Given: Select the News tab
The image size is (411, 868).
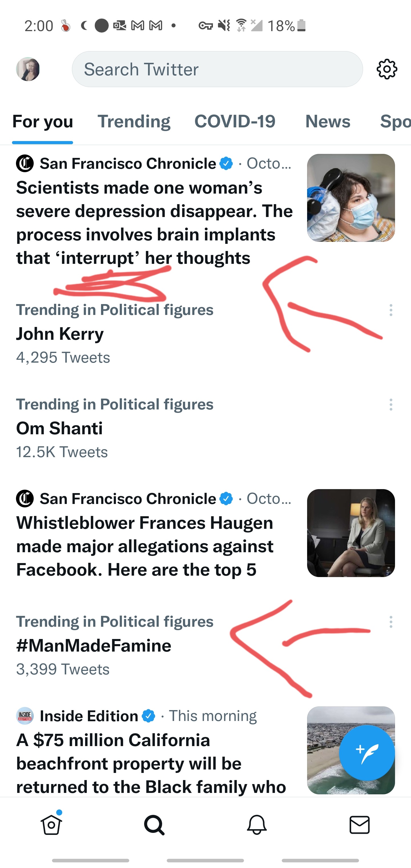Looking at the screenshot, I should 328,121.
